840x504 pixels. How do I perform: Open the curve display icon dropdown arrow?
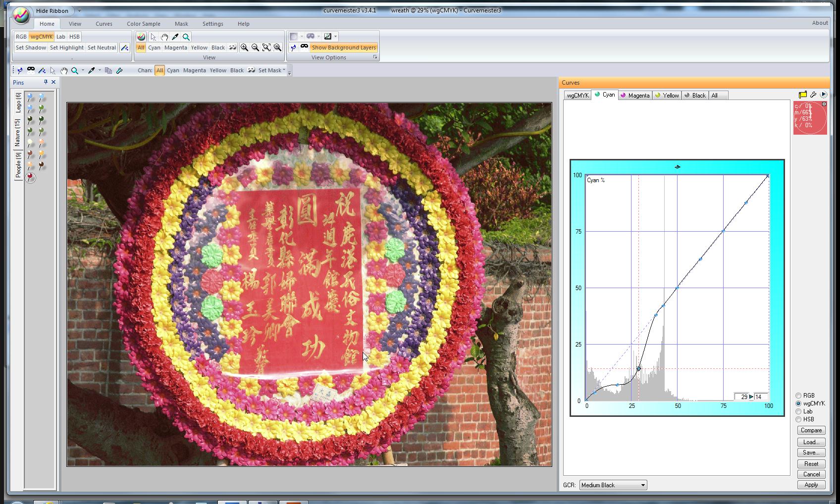(335, 37)
